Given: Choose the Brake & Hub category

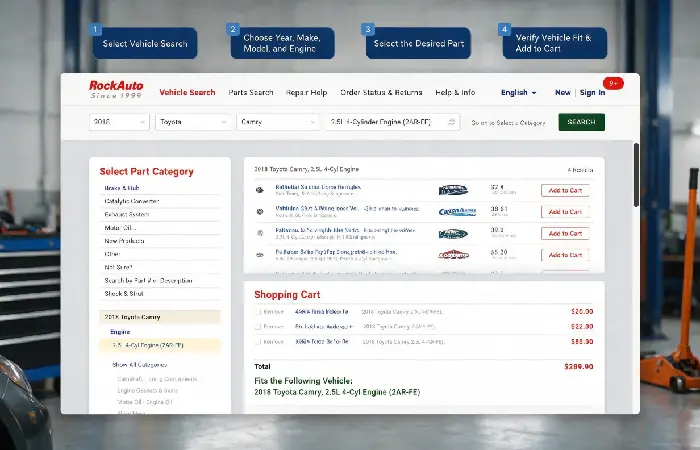Looking at the screenshot, I should coord(121,188).
